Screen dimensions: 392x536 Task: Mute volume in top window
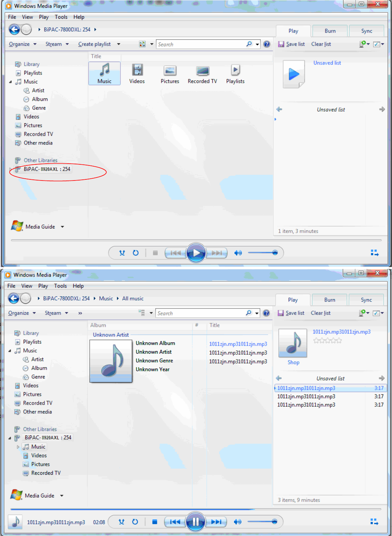click(238, 253)
